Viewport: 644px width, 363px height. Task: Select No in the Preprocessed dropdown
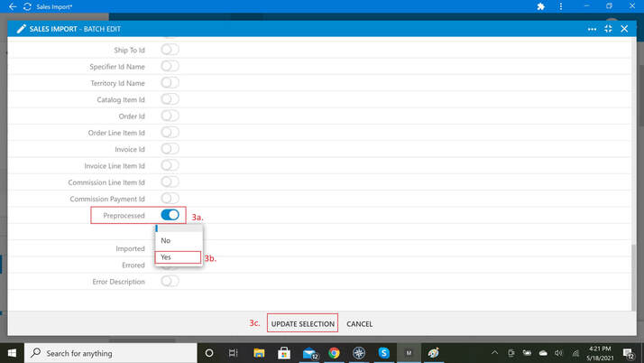point(179,240)
